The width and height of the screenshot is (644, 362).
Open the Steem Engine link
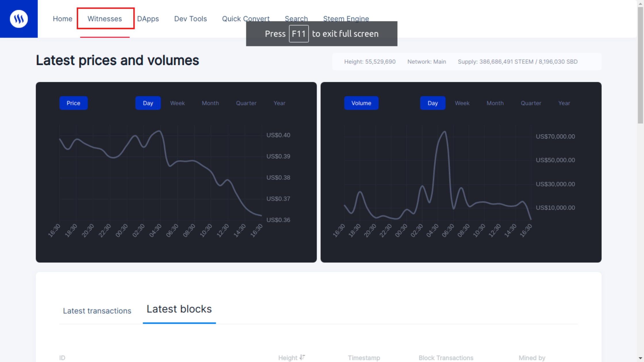click(346, 19)
